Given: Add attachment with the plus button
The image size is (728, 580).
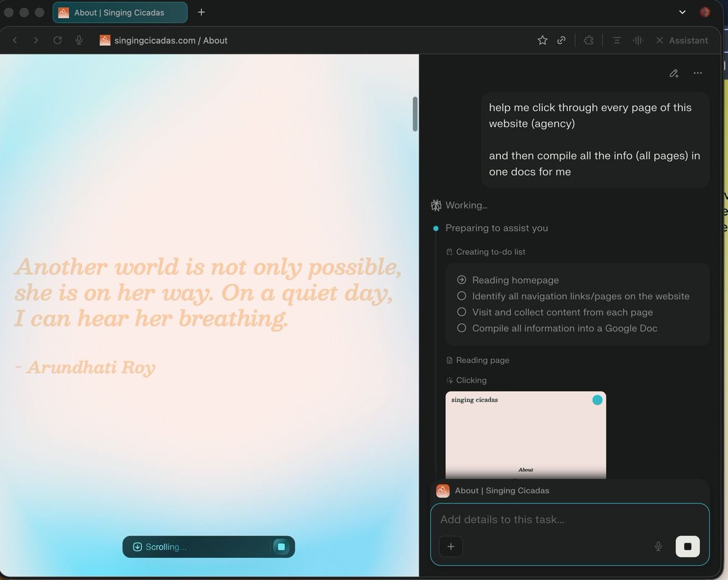Looking at the screenshot, I should tap(451, 547).
